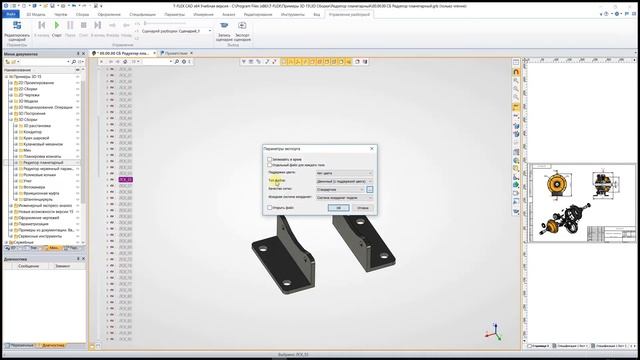This screenshot has height=360, width=640.
Task: Click Отмена in the export parameters dialog
Action: [x=362, y=208]
